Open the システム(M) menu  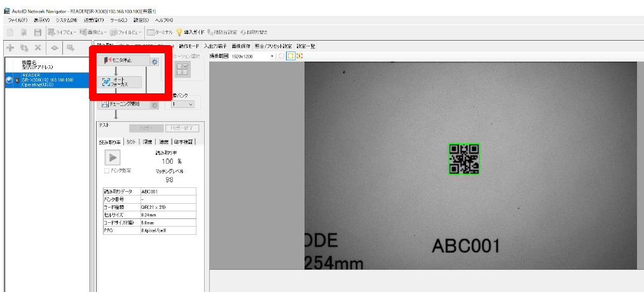coord(67,20)
